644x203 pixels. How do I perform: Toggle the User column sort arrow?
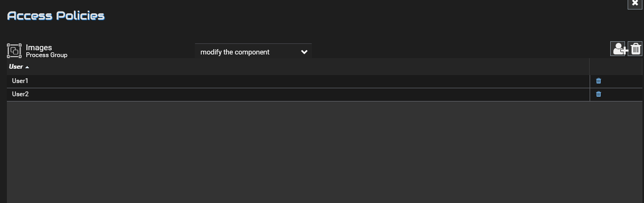(x=27, y=67)
